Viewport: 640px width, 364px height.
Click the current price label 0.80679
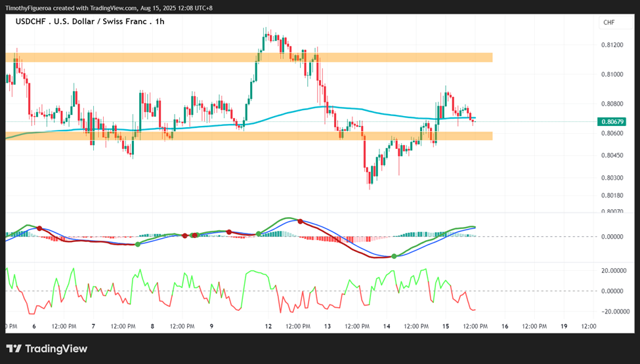612,121
